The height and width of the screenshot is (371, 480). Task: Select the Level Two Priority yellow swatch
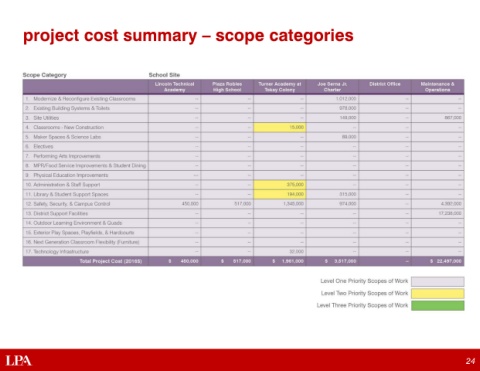[x=437, y=293]
